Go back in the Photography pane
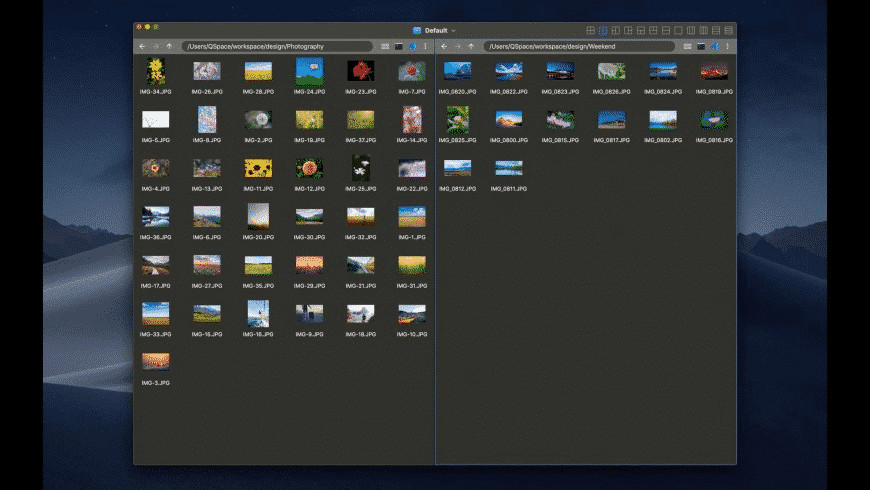This screenshot has width=870, height=490. pyautogui.click(x=142, y=47)
